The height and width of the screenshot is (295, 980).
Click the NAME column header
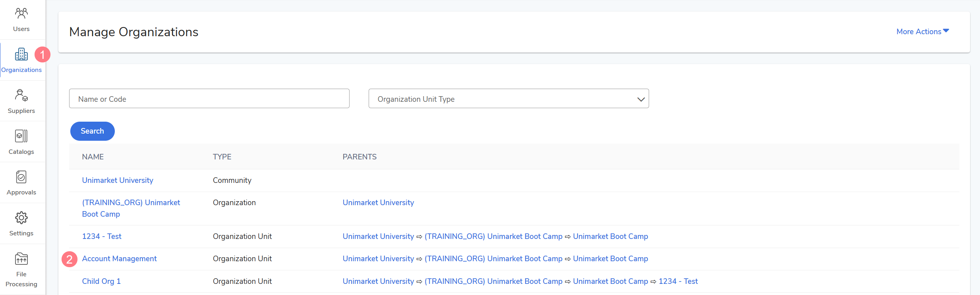click(x=93, y=157)
